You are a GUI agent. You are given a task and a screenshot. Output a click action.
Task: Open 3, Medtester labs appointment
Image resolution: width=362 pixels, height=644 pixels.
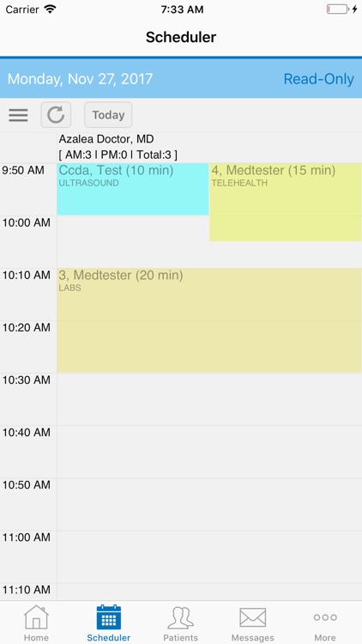[209, 320]
